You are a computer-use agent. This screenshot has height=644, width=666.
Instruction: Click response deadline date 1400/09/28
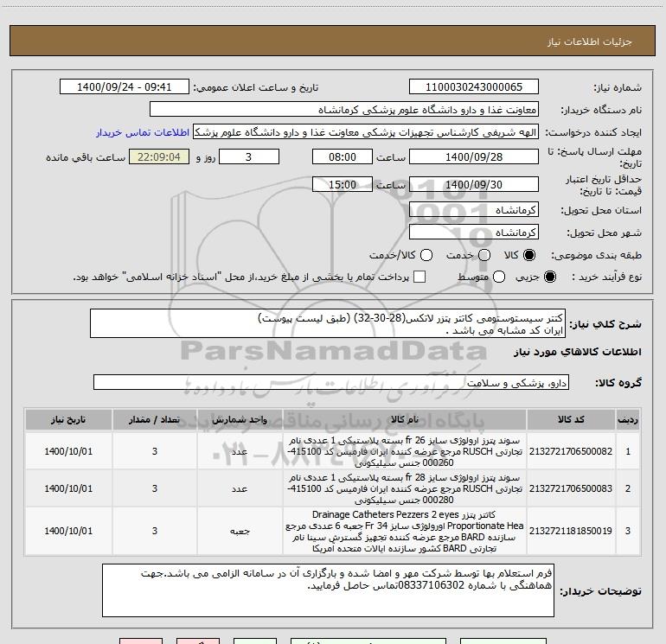[x=474, y=156]
